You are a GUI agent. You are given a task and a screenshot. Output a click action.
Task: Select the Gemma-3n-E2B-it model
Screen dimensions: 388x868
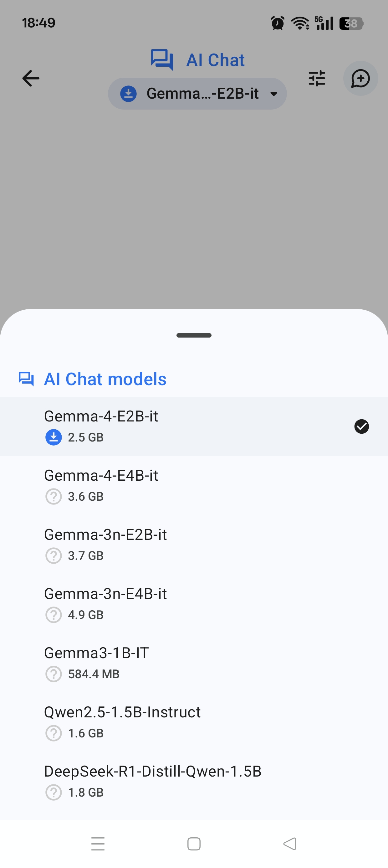[194, 545]
